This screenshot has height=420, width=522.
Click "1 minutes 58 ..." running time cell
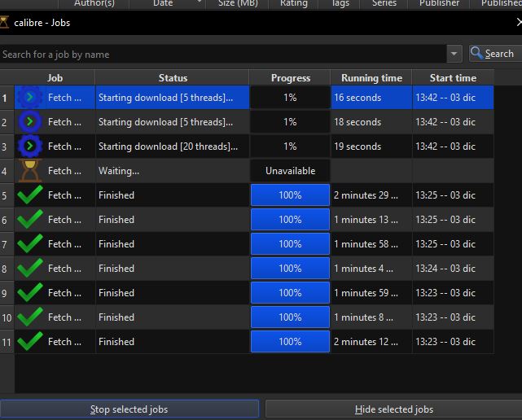(371, 243)
